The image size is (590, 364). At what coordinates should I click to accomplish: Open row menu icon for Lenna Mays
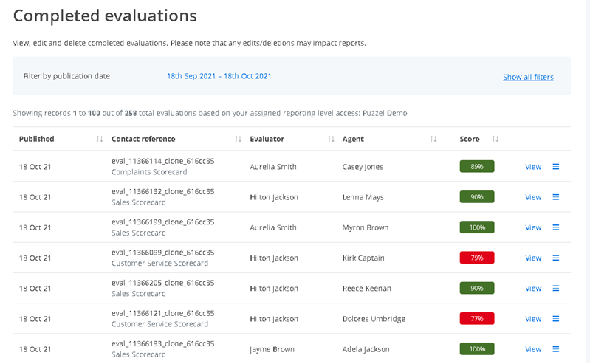556,197
